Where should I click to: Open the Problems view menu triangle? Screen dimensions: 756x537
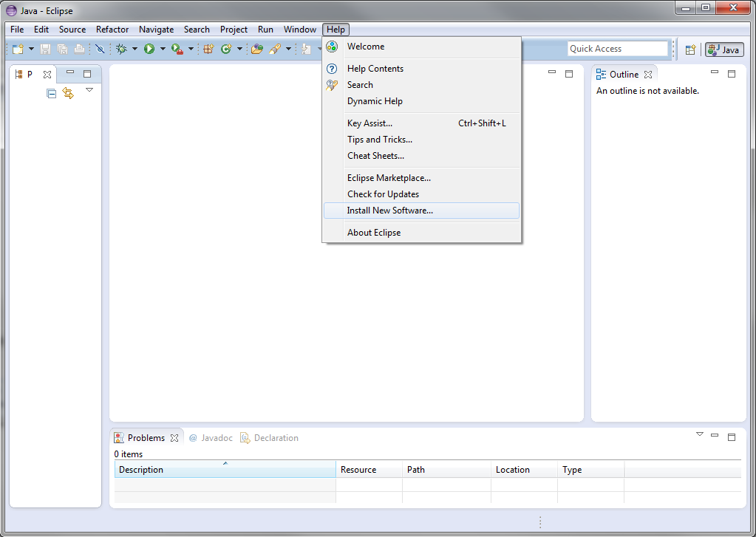point(700,434)
